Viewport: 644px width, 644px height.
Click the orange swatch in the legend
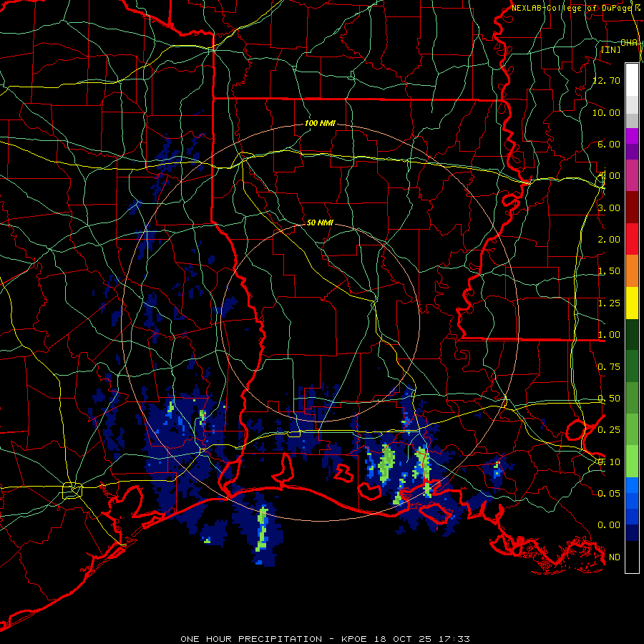tap(632, 271)
